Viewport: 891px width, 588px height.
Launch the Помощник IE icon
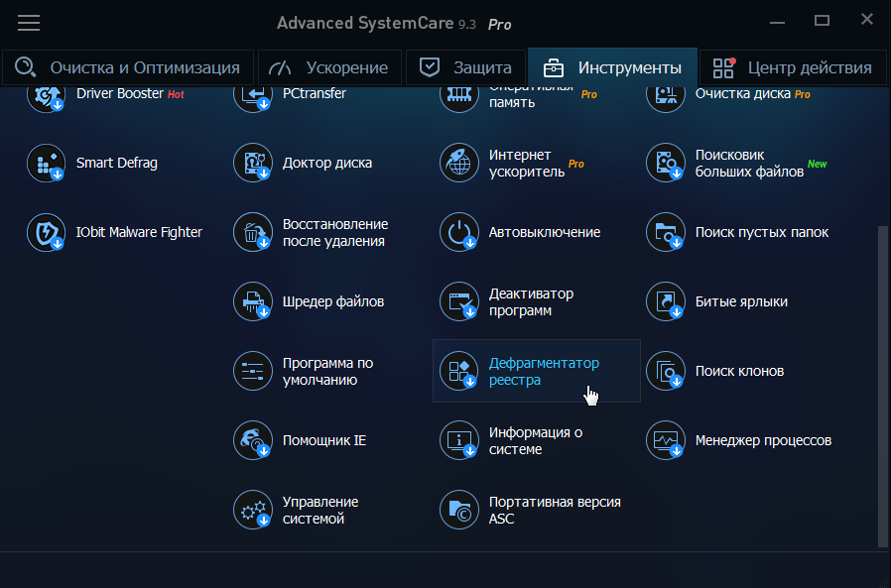pyautogui.click(x=252, y=439)
